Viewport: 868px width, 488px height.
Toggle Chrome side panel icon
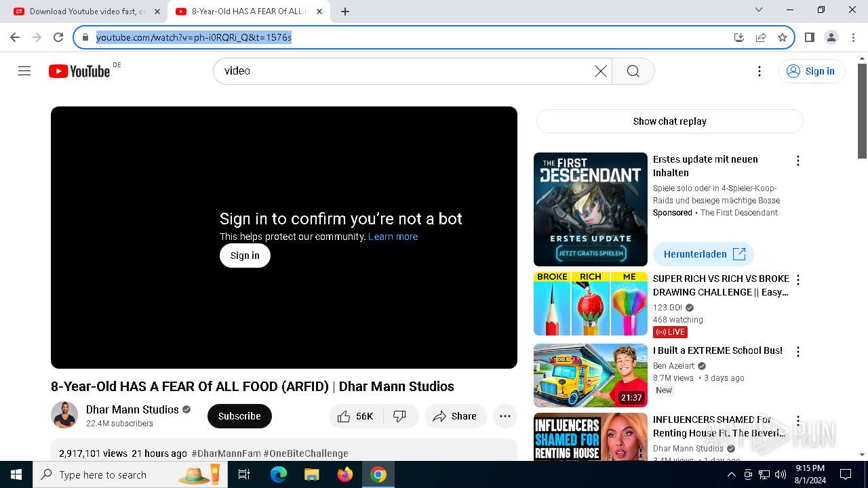pos(809,37)
